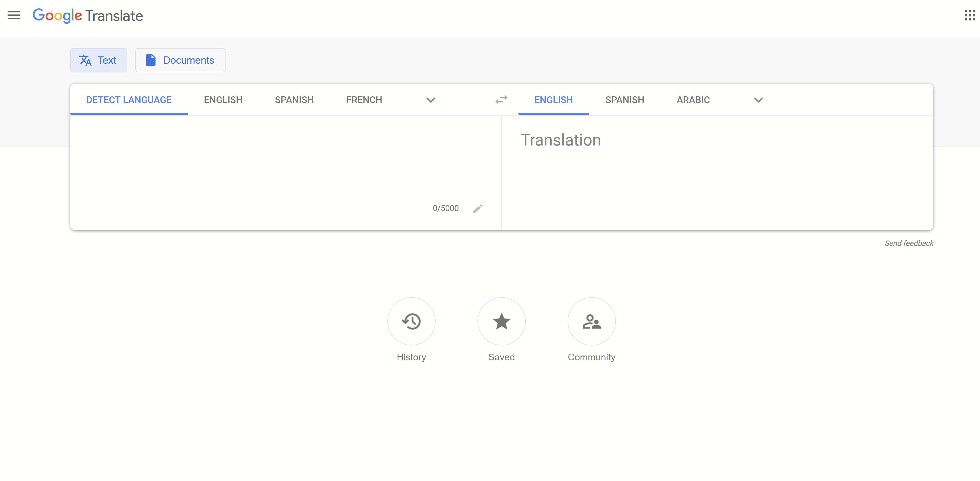Open handwriting input with the pencil icon

tap(478, 208)
